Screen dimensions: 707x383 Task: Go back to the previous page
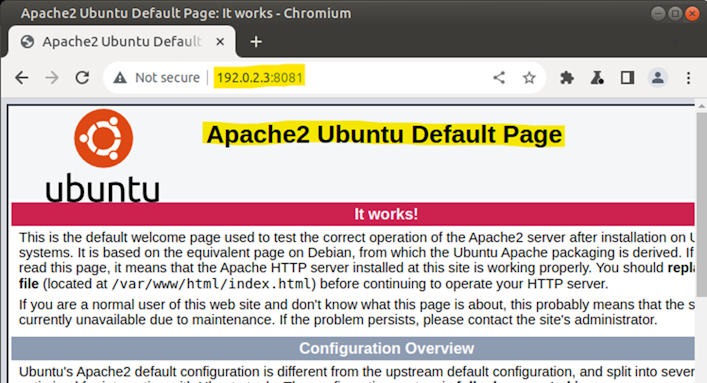point(22,78)
